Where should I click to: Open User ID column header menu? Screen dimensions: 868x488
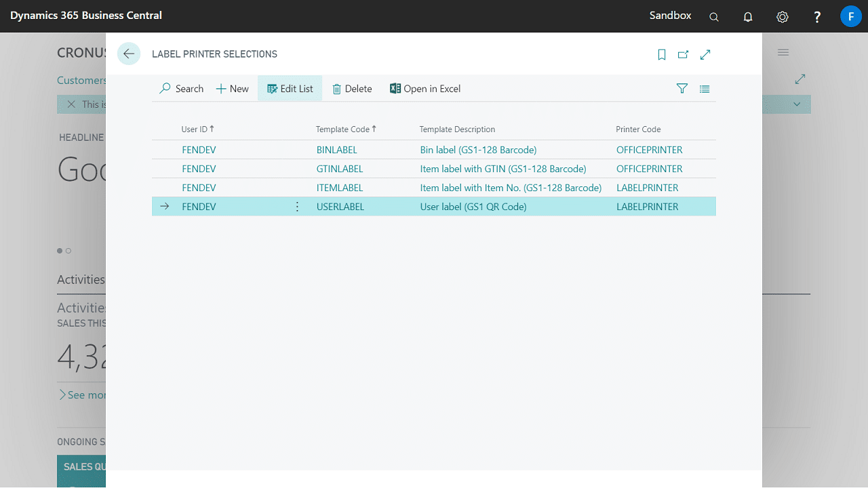195,129
